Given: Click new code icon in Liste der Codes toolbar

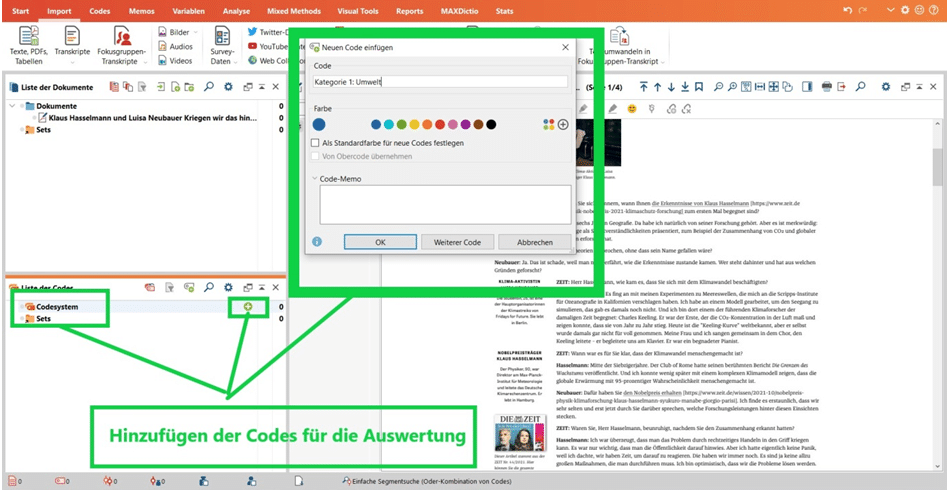Looking at the screenshot, I should (189, 287).
